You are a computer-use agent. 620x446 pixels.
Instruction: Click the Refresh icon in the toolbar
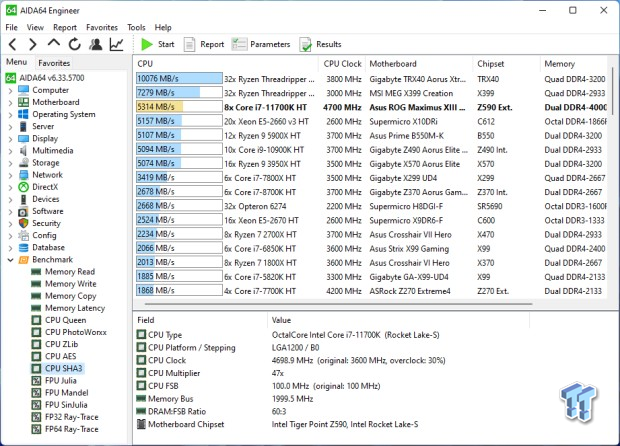[x=74, y=44]
